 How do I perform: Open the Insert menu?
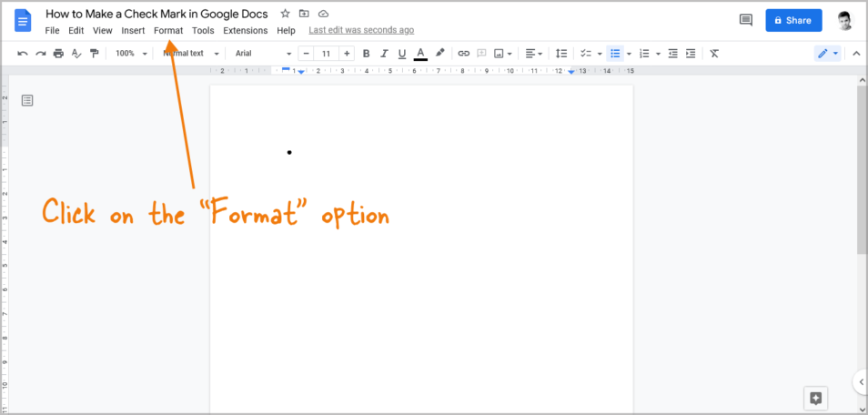134,30
